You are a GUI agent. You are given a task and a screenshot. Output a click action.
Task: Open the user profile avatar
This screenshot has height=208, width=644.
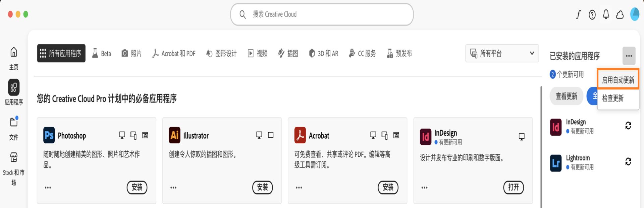635,14
